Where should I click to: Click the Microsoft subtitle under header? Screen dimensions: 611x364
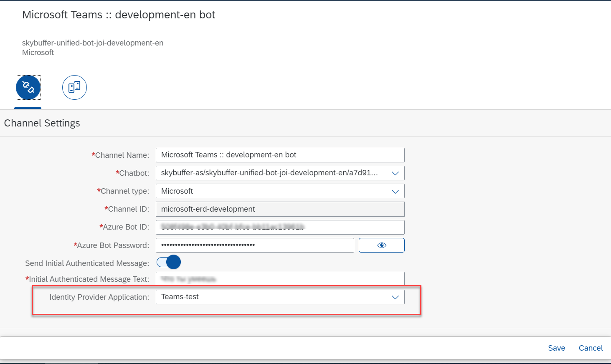click(x=38, y=53)
